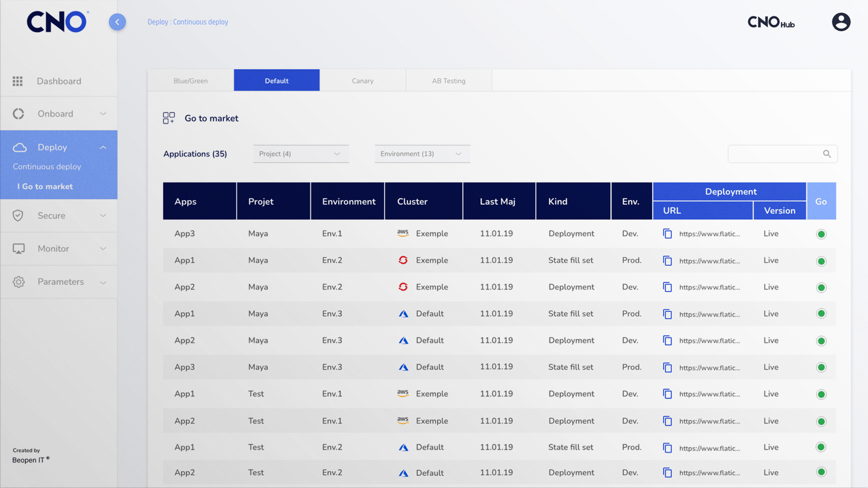The height and width of the screenshot is (488, 868).
Task: Click AWS cluster icon in App3 Maya Env.1 row
Action: [403, 233]
